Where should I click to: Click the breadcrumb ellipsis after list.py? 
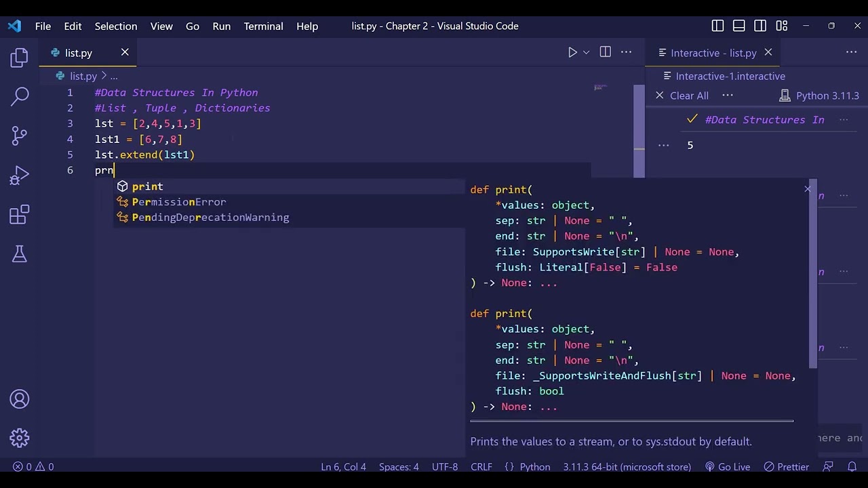[114, 76]
